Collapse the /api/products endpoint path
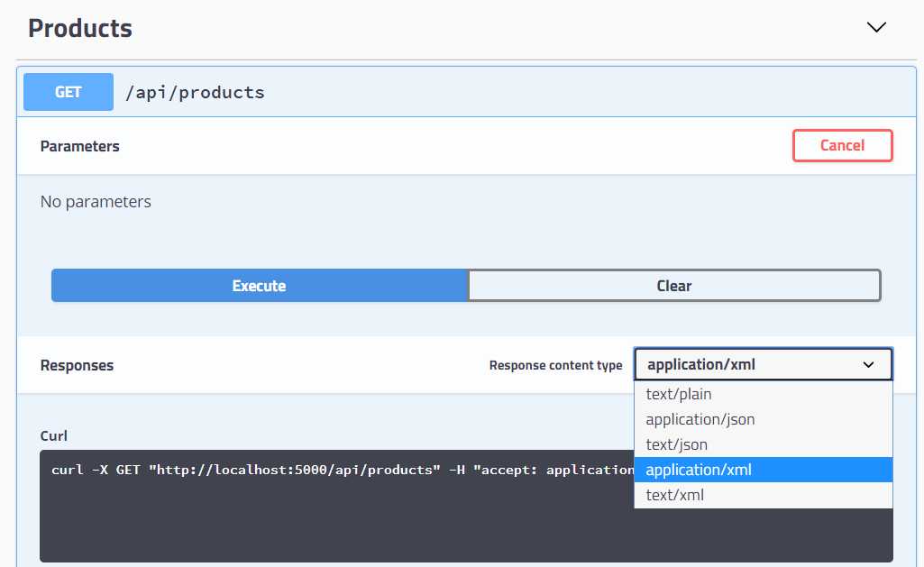Viewport: 924px width, 567px height. pos(195,93)
